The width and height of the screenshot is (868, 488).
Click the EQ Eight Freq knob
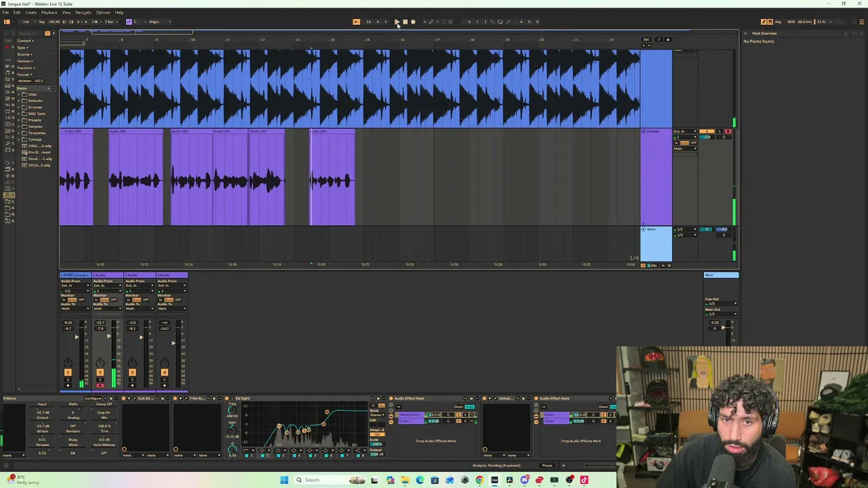point(232,409)
